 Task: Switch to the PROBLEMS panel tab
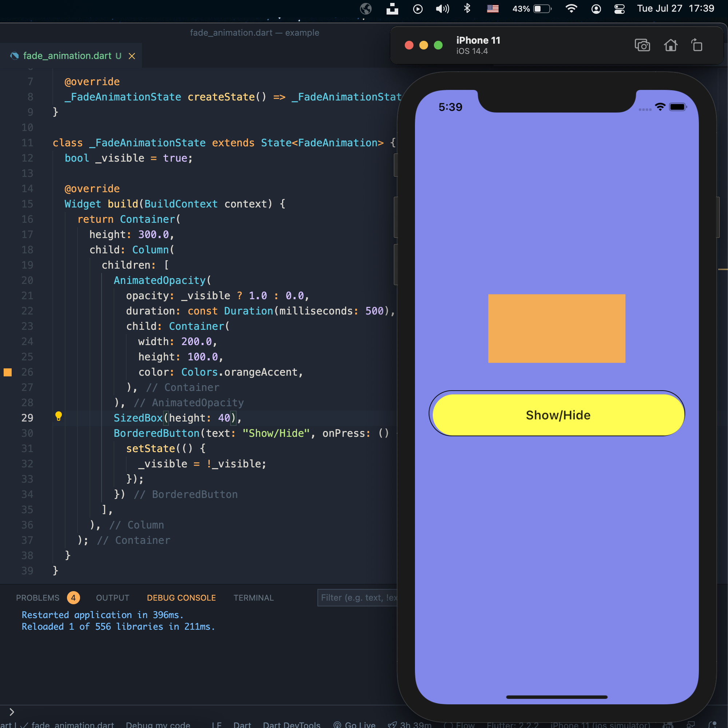(38, 598)
